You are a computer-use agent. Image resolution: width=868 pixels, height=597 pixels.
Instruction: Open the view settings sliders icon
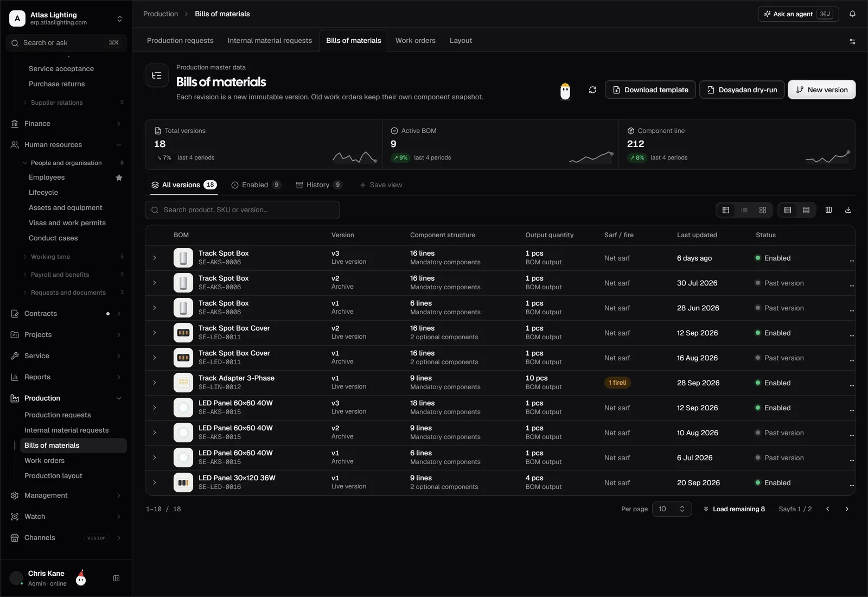pos(852,41)
